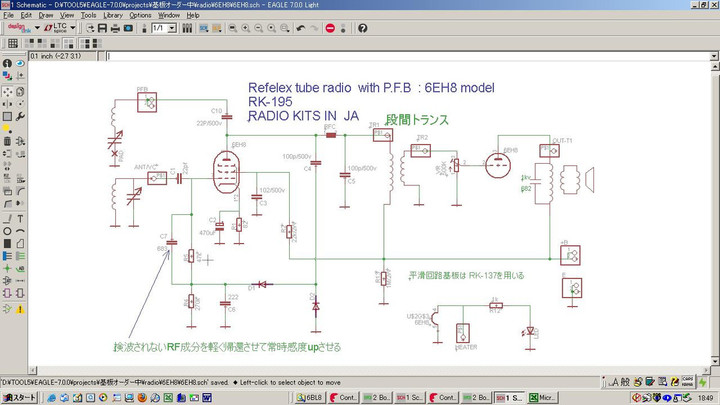Open the LTC spice dropdown arrow
720x405 pixels.
click(72, 28)
